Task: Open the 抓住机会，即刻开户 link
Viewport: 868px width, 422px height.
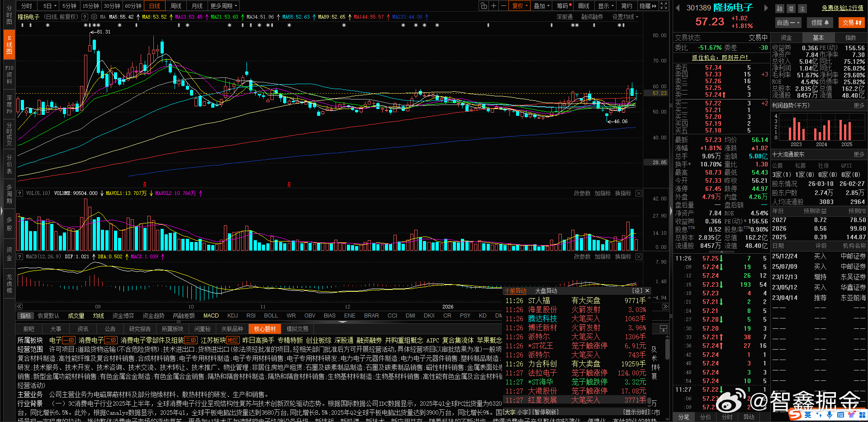Action: (x=721, y=57)
